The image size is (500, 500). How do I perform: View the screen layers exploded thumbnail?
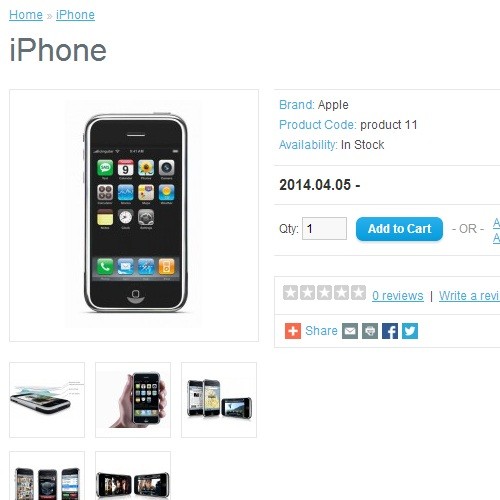click(x=47, y=400)
